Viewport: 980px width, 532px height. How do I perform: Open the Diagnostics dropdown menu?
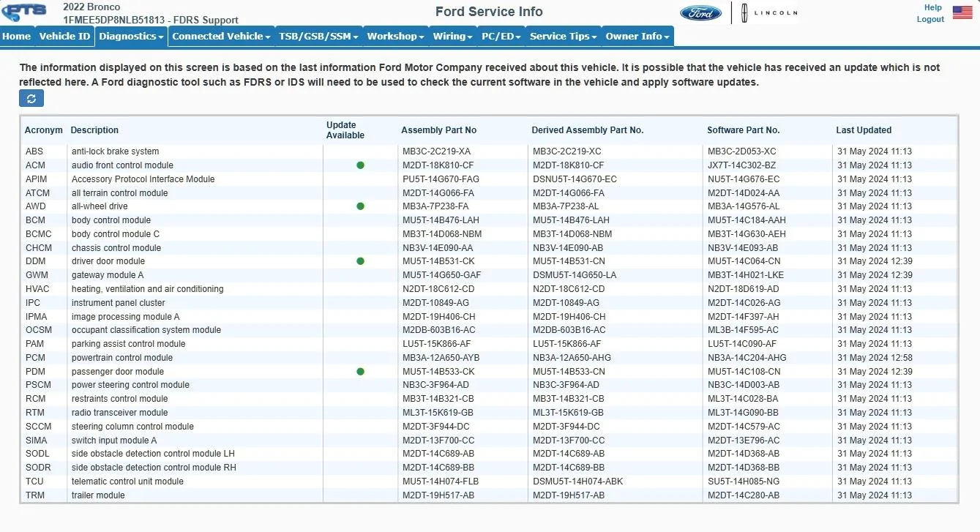pos(131,36)
